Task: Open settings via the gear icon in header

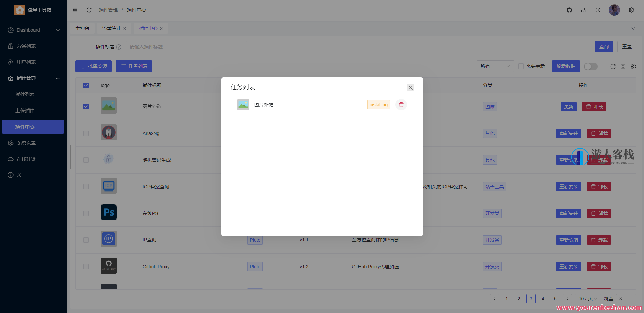Action: click(x=632, y=10)
